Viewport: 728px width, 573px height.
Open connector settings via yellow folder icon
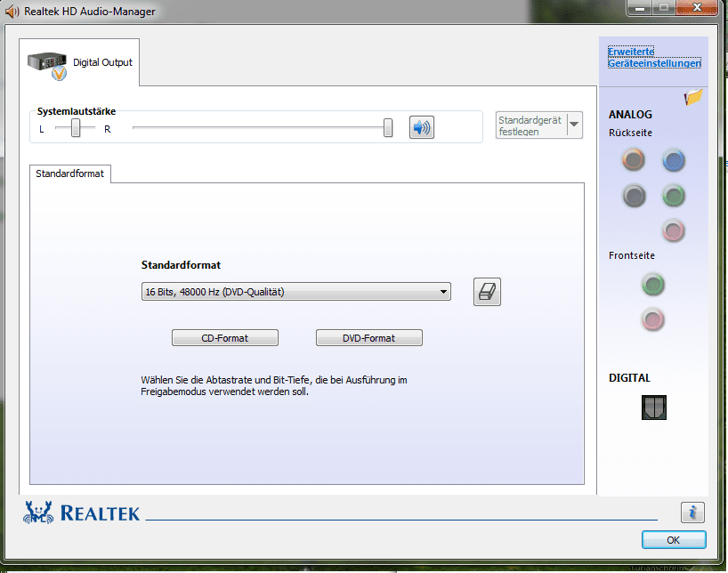693,97
